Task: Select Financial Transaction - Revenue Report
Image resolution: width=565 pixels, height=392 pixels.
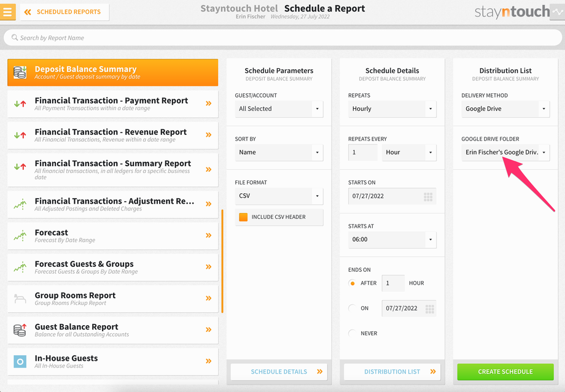Action: 113,136
